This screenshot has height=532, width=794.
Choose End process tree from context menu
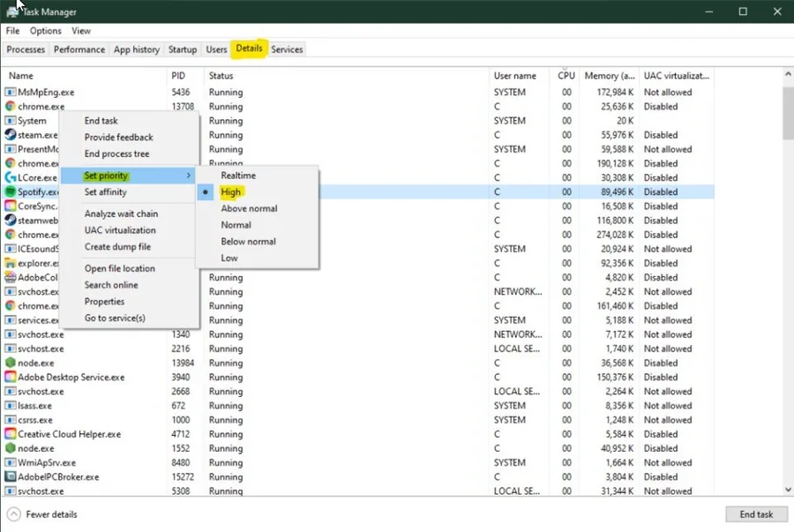point(117,154)
